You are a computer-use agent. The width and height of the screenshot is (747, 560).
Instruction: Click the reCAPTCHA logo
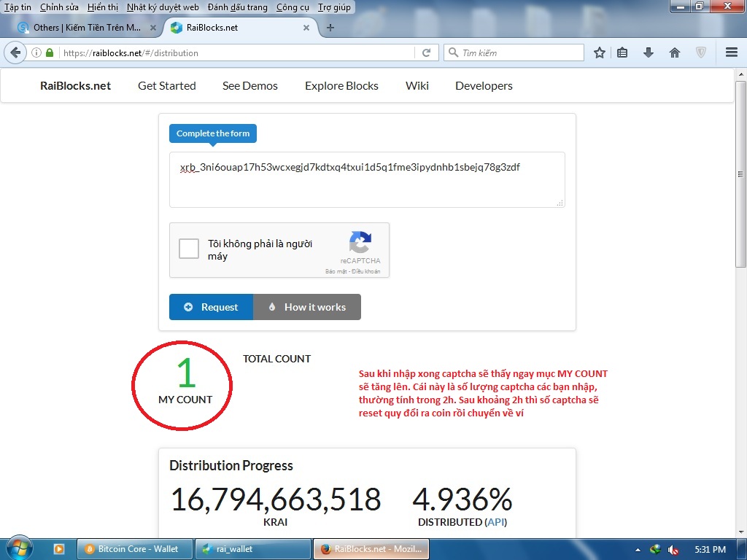tap(360, 242)
